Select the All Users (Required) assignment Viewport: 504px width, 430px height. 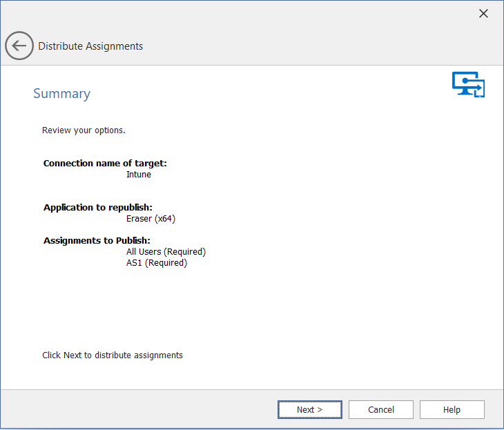(166, 252)
